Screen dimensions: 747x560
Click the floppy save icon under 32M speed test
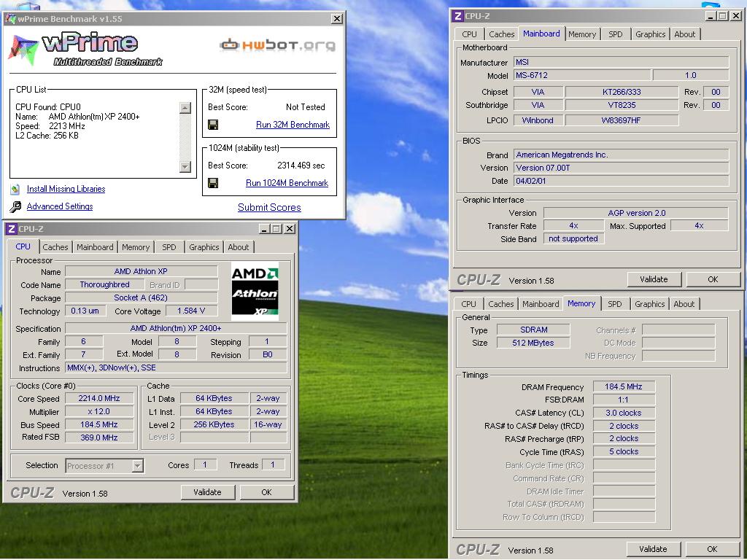click(x=213, y=125)
